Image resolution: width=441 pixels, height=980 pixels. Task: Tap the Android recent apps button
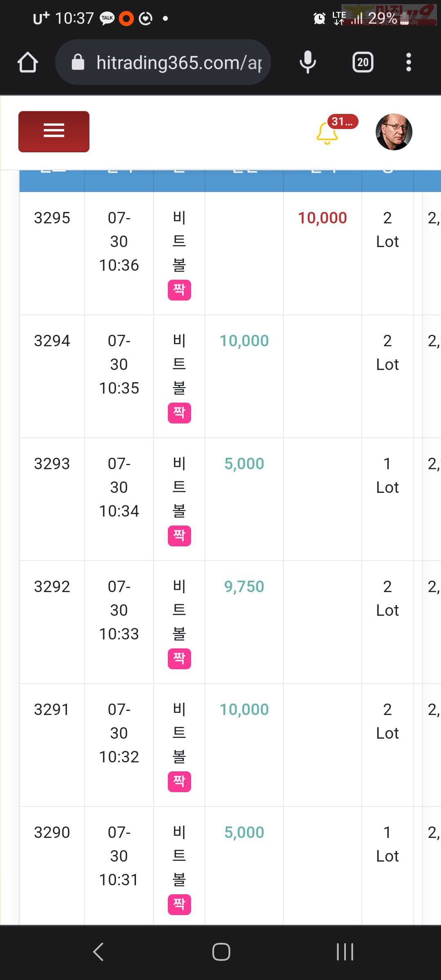345,952
